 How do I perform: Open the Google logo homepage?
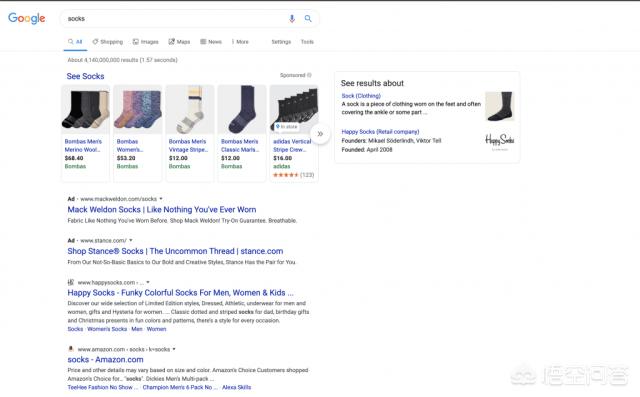27,18
